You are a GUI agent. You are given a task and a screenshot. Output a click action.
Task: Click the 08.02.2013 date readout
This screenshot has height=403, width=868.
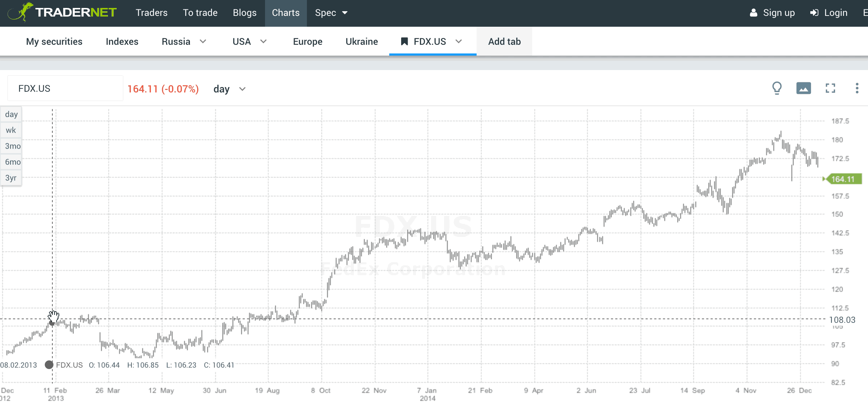click(x=19, y=365)
